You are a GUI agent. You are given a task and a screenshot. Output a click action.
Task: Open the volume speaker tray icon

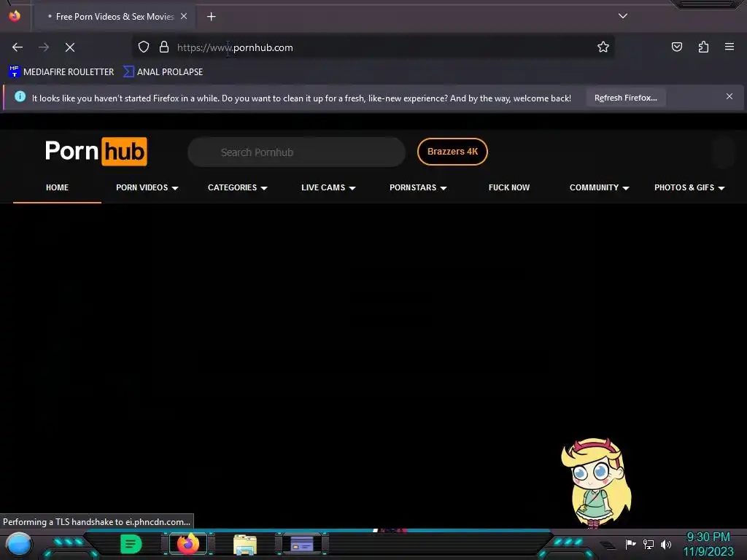click(x=666, y=544)
